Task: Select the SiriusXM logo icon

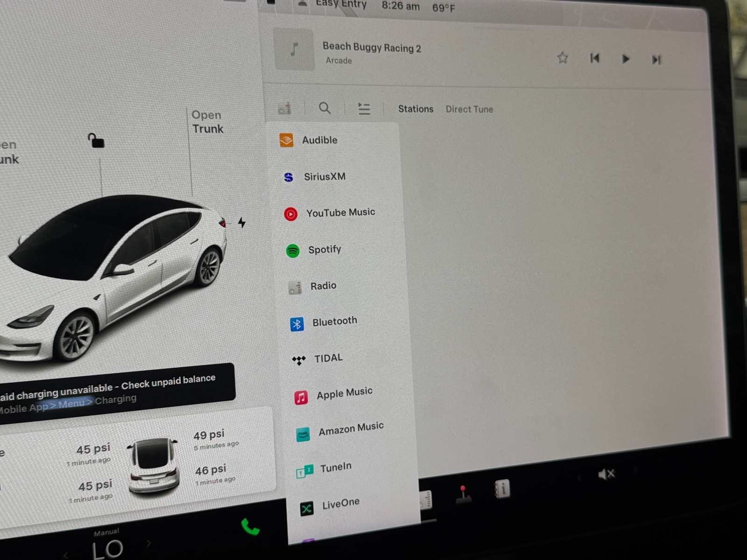Action: click(x=289, y=177)
